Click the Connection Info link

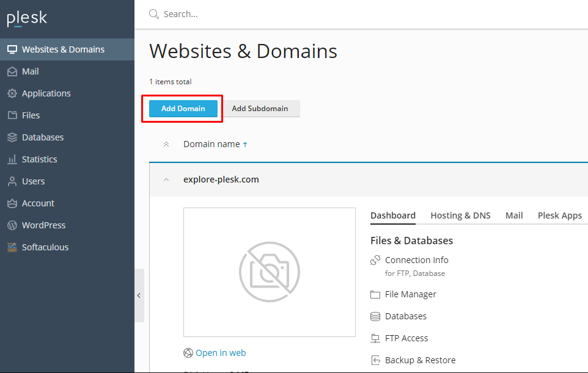[x=417, y=259]
